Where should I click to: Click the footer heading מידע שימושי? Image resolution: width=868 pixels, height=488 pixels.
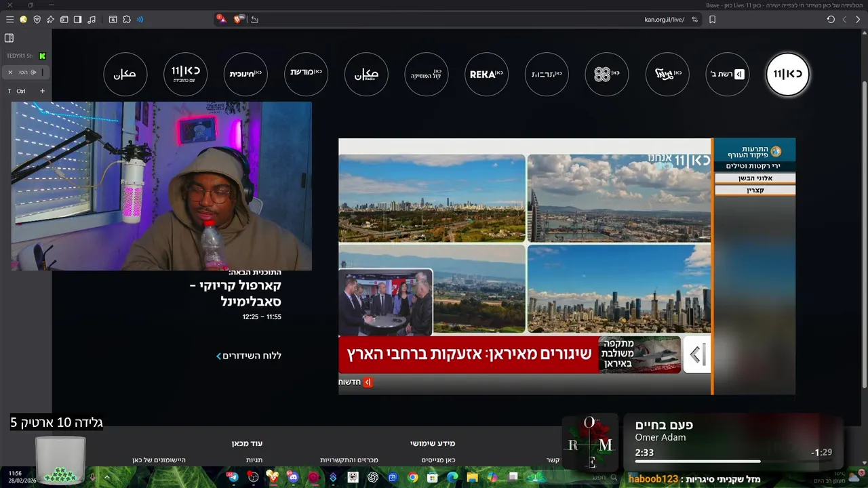click(433, 443)
